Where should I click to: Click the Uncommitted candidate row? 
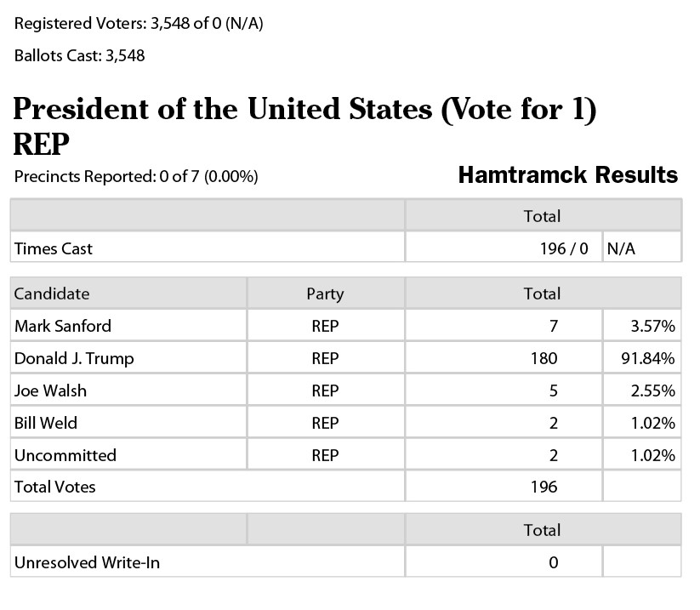point(346,455)
